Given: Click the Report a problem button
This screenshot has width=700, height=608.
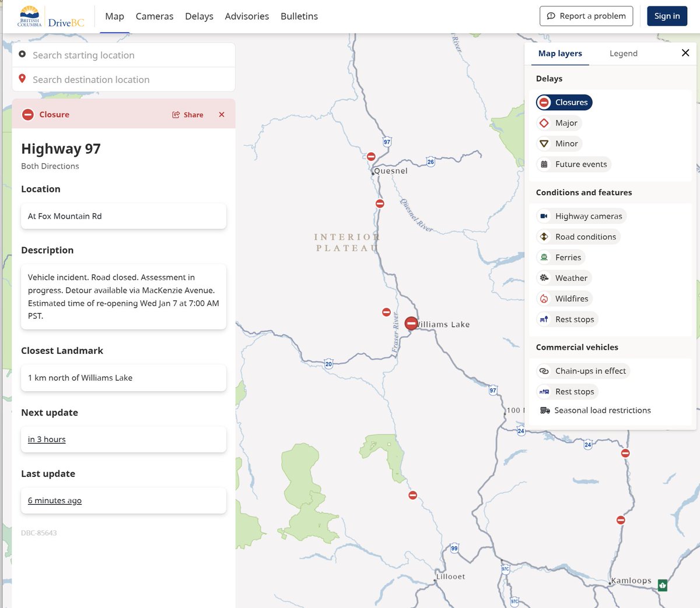Looking at the screenshot, I should point(586,16).
